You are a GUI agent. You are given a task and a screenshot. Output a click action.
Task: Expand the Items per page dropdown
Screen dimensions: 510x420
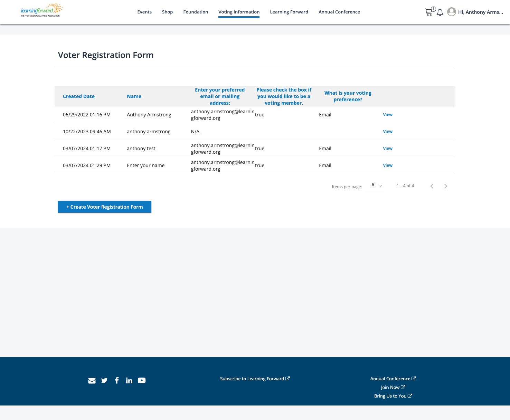pos(375,185)
